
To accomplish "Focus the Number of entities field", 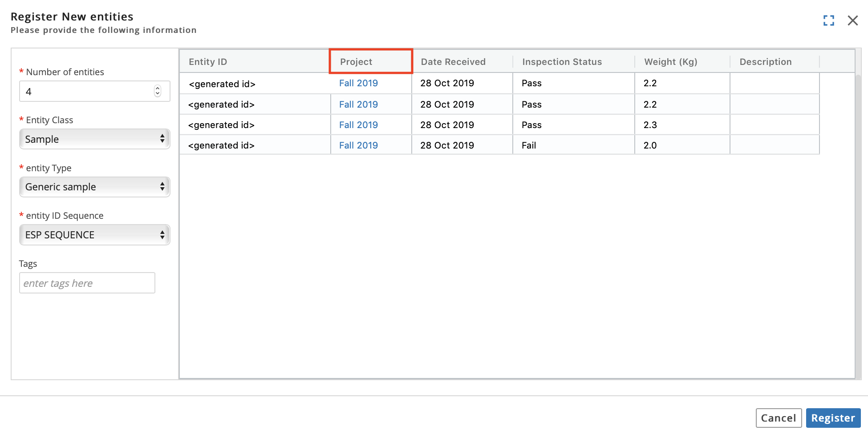I will [x=94, y=91].
